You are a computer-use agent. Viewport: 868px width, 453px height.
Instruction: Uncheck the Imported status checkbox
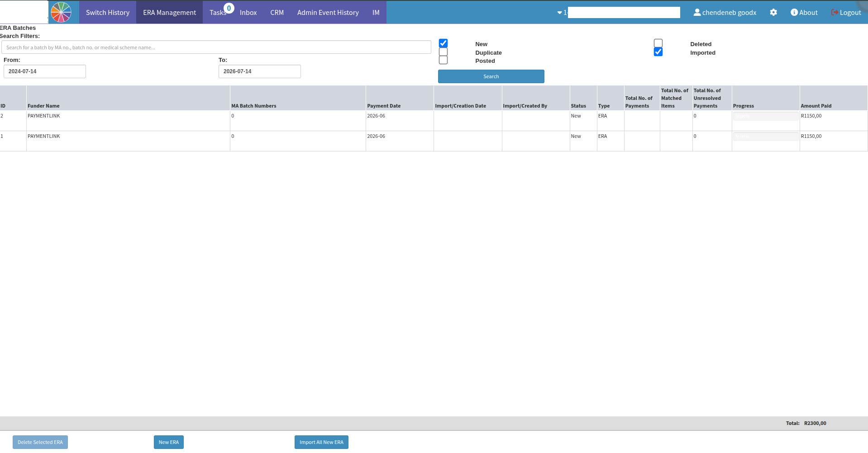pos(658,52)
